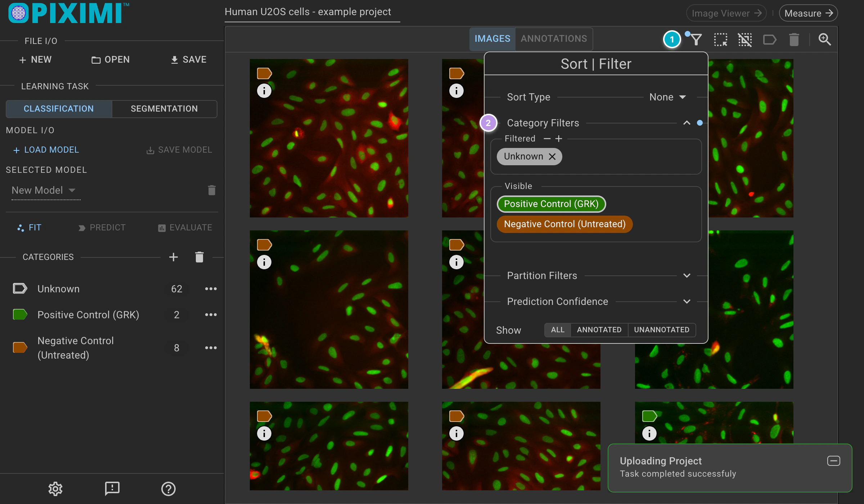This screenshot has height=504, width=864.
Task: Open the send feedback icon
Action: pos(112,489)
